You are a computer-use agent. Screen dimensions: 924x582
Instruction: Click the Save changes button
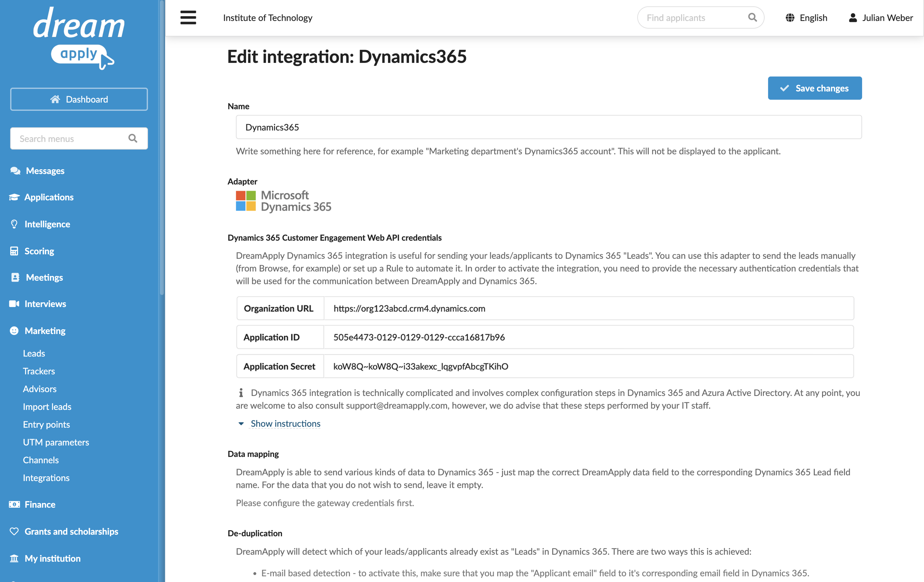pyautogui.click(x=815, y=88)
